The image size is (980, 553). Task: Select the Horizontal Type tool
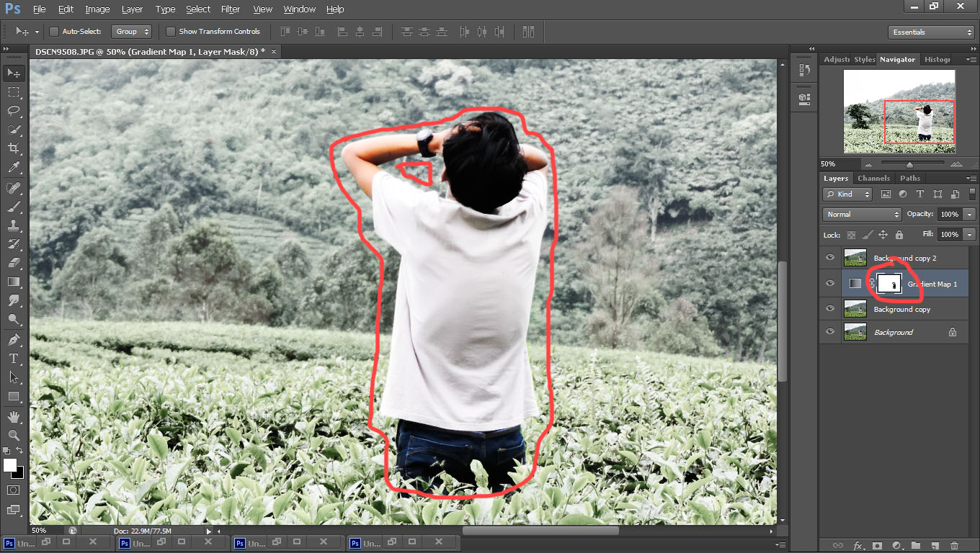tap(13, 358)
